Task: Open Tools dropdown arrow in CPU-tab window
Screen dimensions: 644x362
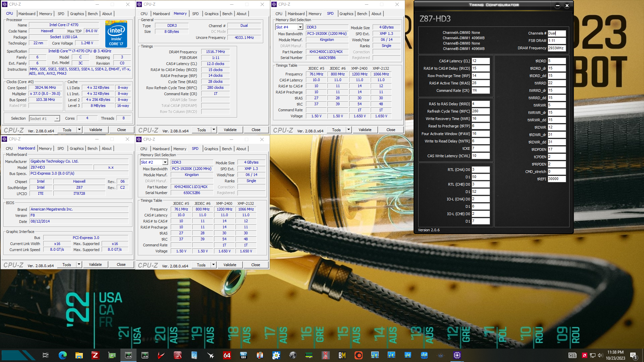Action: coord(79,130)
